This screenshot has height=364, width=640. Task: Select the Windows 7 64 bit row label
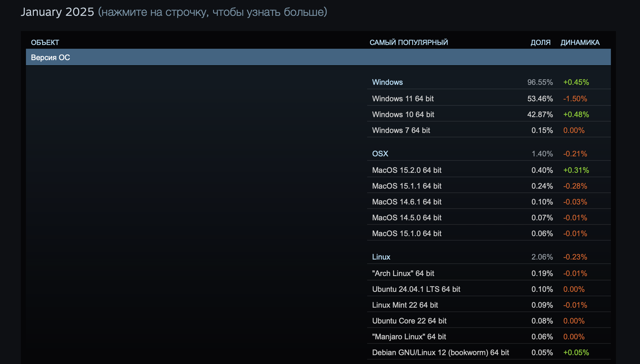[x=401, y=130]
